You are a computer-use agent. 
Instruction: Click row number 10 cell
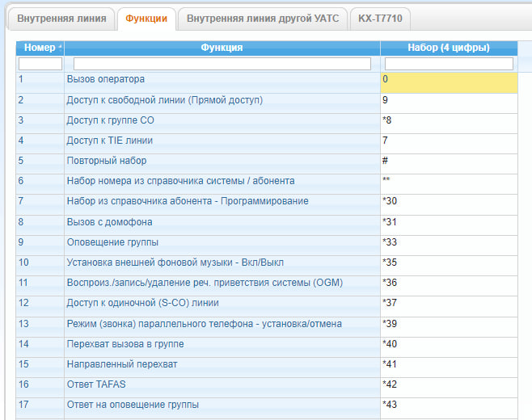pyautogui.click(x=40, y=266)
